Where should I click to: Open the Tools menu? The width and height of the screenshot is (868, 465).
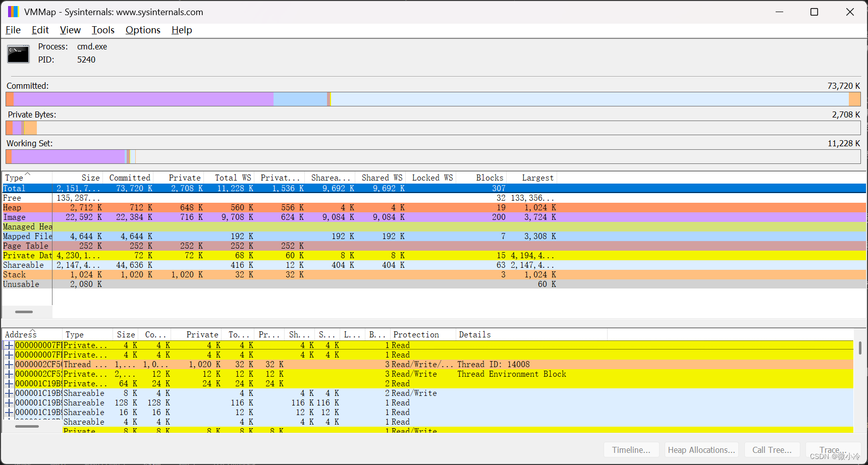point(102,30)
